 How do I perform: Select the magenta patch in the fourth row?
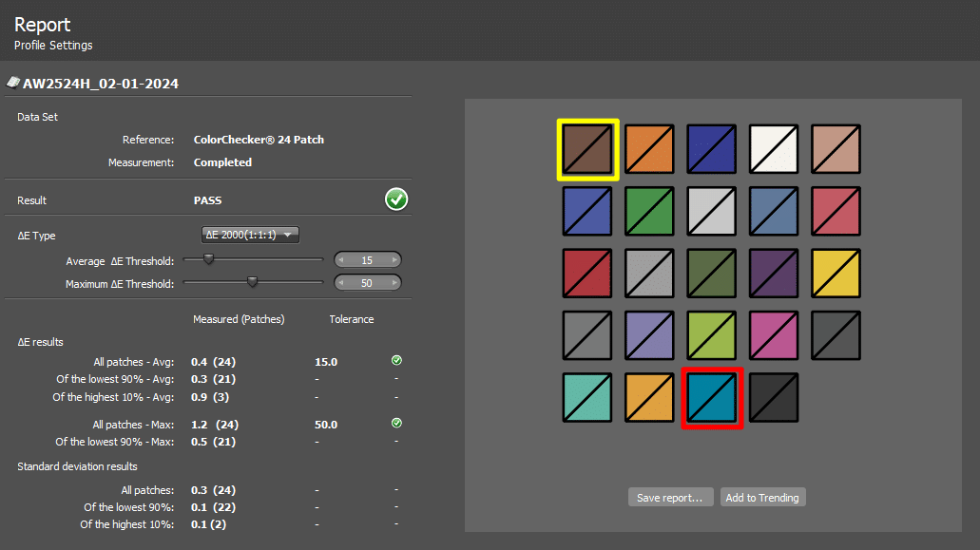[x=774, y=335]
